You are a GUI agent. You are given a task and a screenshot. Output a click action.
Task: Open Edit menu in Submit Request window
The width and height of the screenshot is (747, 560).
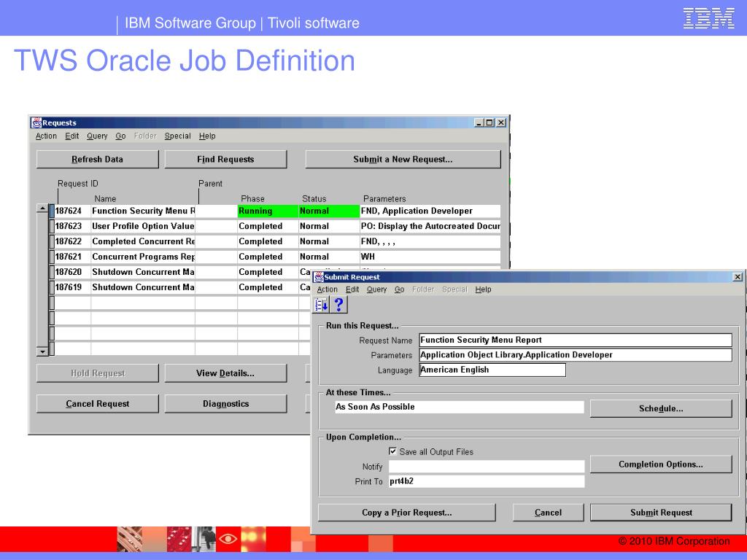tap(352, 289)
